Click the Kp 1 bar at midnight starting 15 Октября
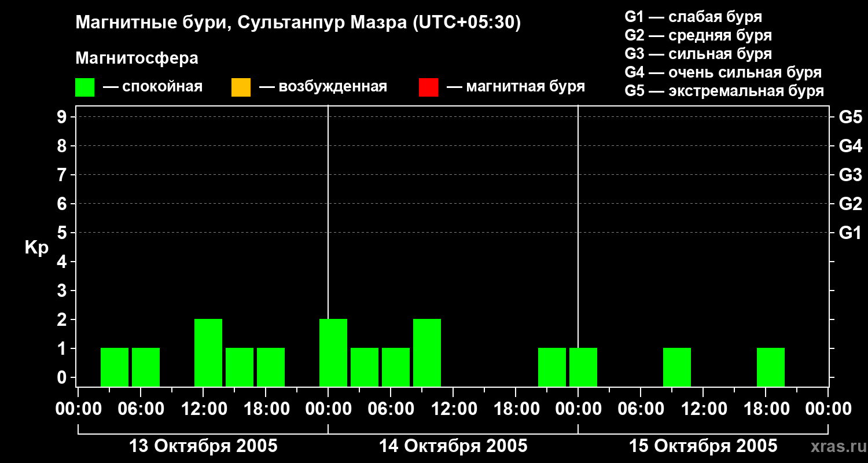The image size is (868, 463). 583,368
